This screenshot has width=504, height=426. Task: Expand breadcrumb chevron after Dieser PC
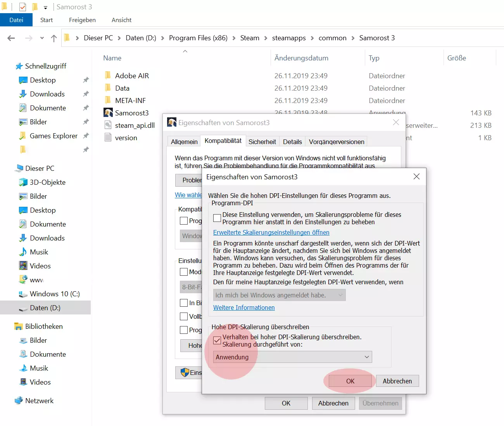pos(119,38)
